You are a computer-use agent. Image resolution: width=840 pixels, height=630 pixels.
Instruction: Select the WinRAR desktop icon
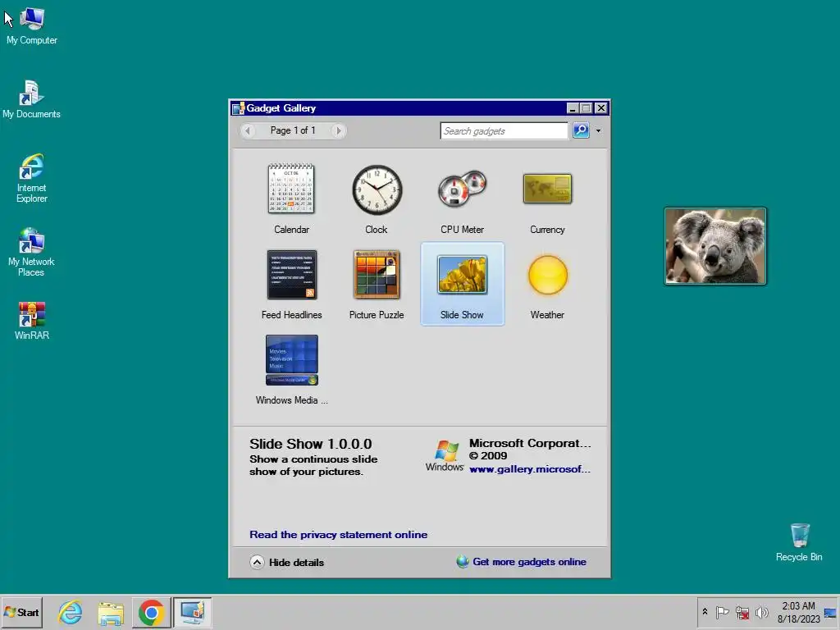click(32, 321)
